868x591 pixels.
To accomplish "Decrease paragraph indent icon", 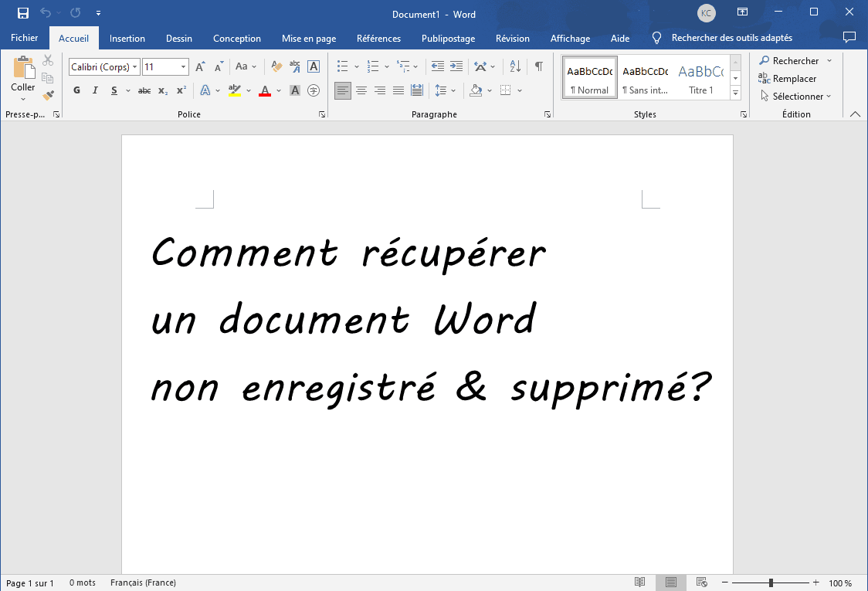I will (x=437, y=66).
